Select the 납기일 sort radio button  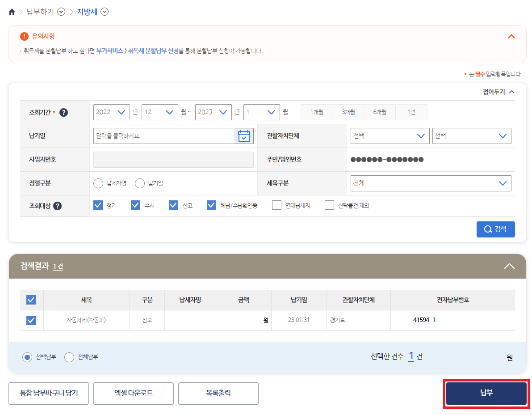click(139, 183)
